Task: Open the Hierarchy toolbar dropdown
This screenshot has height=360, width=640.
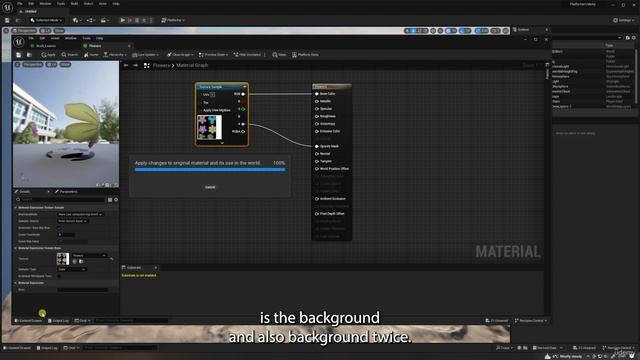Action: tap(115, 55)
